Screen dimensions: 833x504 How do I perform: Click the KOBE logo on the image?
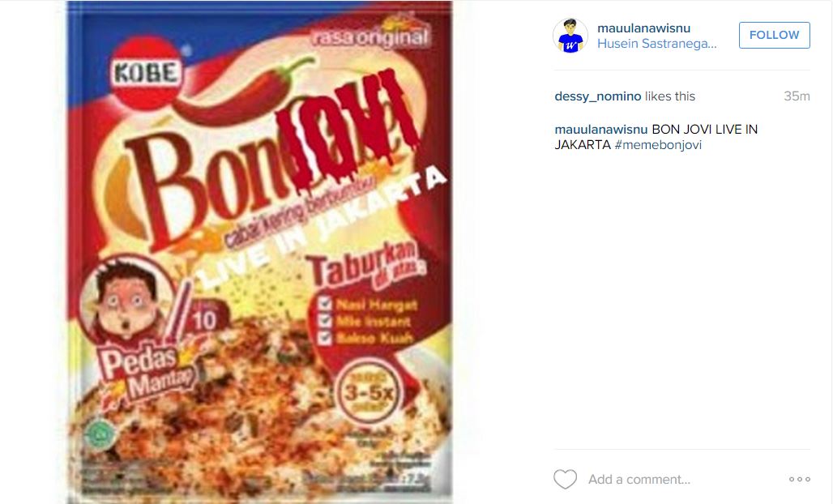click(x=146, y=73)
